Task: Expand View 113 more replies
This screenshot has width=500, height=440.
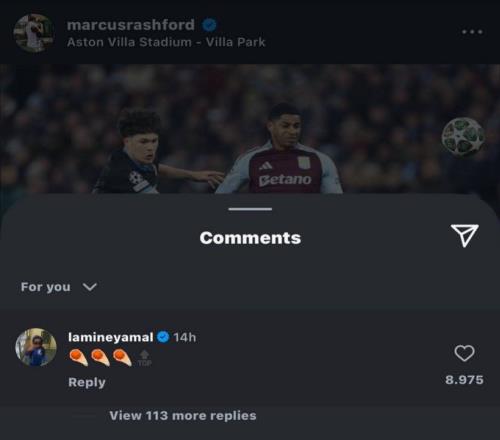Action: pyautogui.click(x=183, y=416)
